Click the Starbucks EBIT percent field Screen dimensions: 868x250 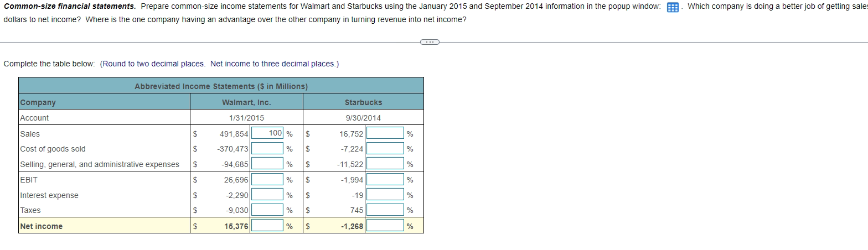[x=385, y=179]
